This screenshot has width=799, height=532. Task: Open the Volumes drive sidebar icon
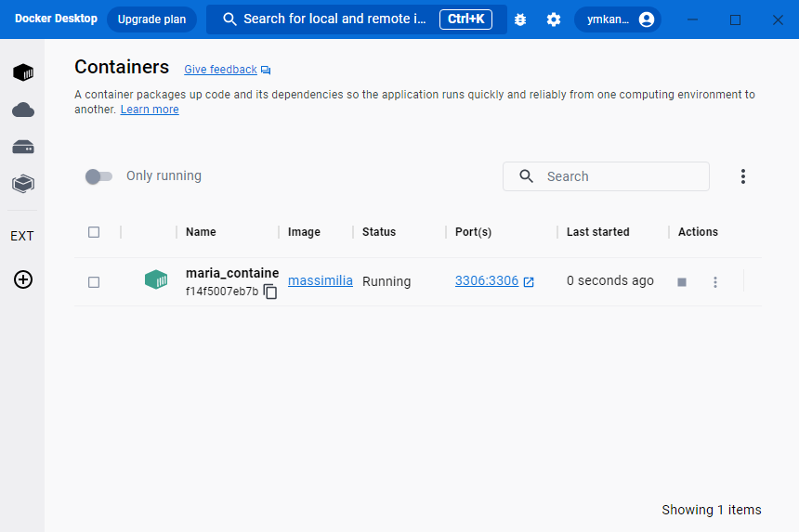[23, 147]
